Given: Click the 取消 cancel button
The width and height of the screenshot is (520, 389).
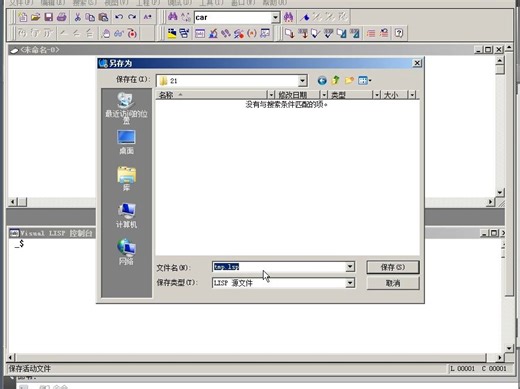Looking at the screenshot, I should click(393, 283).
